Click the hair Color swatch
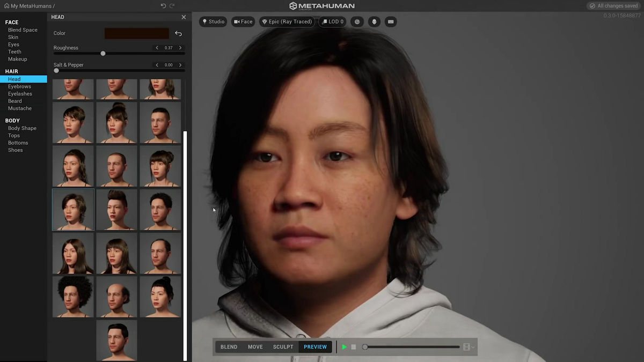644x362 pixels. [x=136, y=33]
